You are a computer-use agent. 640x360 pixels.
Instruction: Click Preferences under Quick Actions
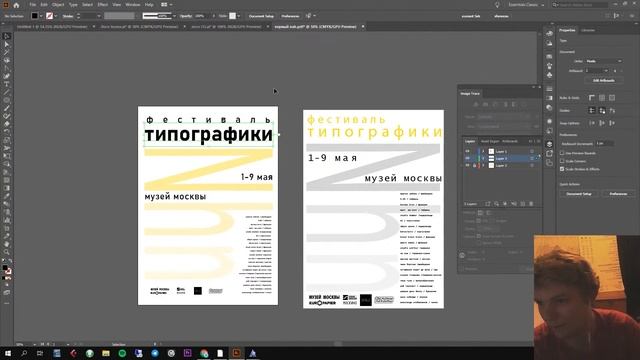[618, 194]
